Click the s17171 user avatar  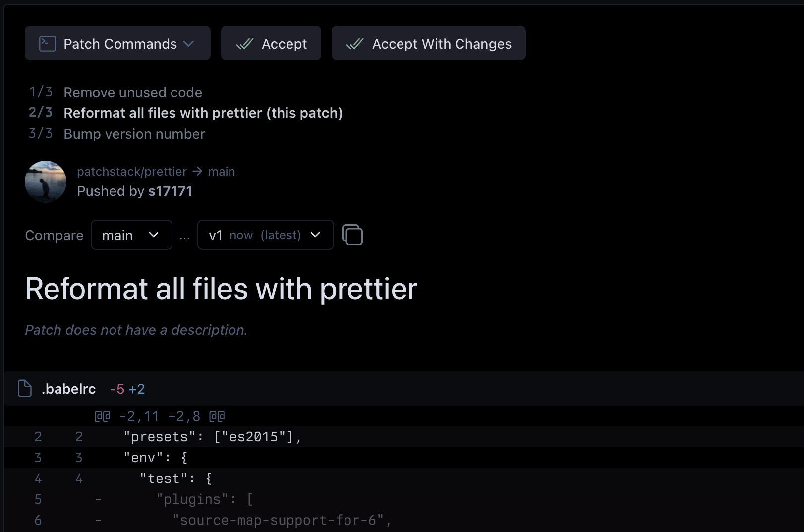pyautogui.click(x=46, y=181)
